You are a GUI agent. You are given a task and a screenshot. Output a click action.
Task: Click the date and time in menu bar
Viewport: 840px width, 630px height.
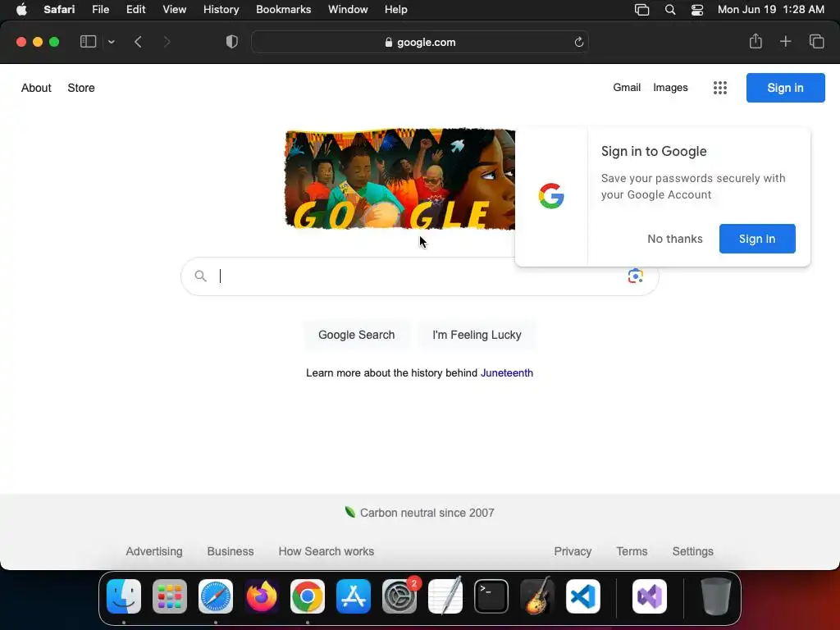coord(770,10)
